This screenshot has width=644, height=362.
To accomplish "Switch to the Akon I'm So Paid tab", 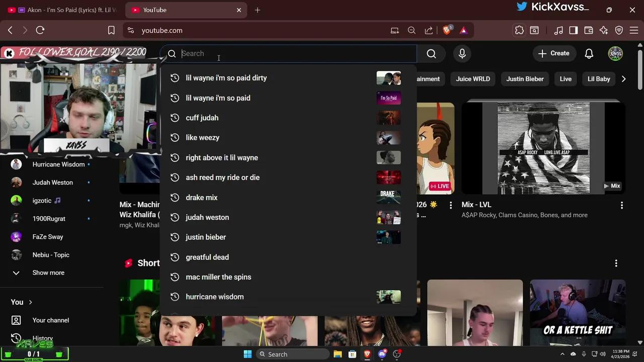I will click(x=62, y=10).
